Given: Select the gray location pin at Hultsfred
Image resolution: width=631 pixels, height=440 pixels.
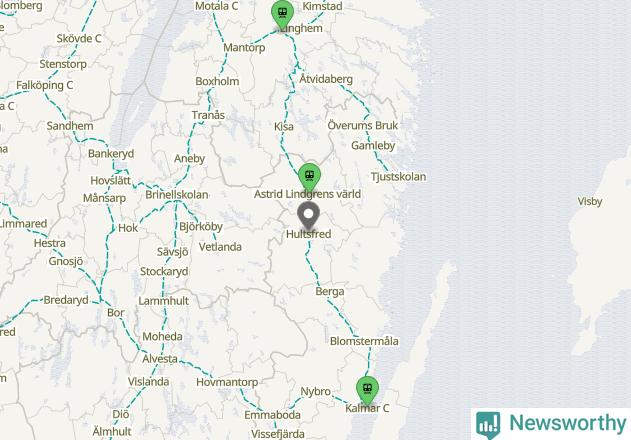Looking at the screenshot, I should click(x=308, y=217).
